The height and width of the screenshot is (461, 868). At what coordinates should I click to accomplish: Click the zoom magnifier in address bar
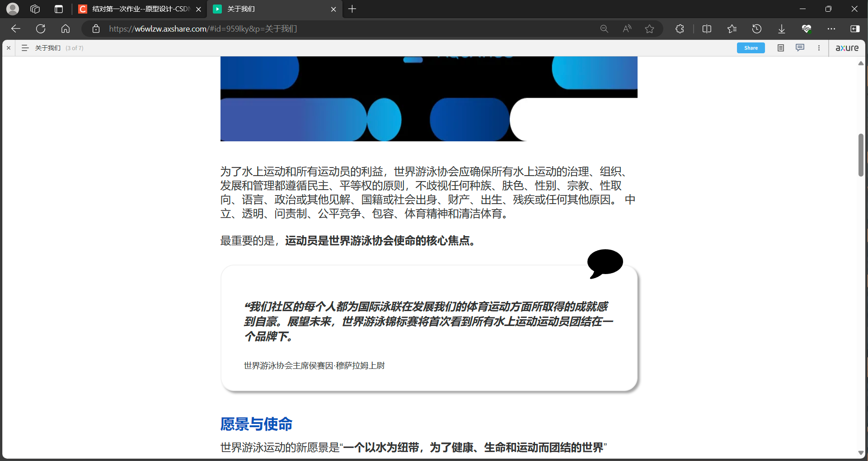pyautogui.click(x=604, y=29)
